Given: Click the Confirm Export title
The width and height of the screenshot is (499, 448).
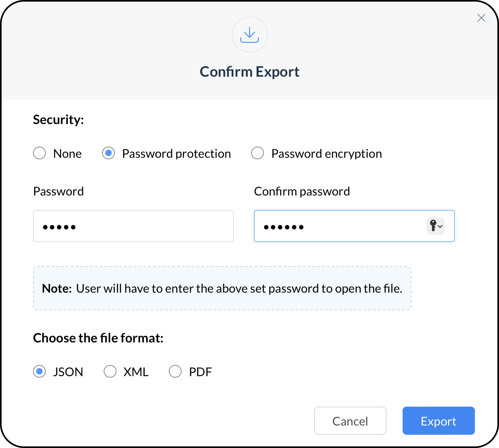Looking at the screenshot, I should 249,72.
